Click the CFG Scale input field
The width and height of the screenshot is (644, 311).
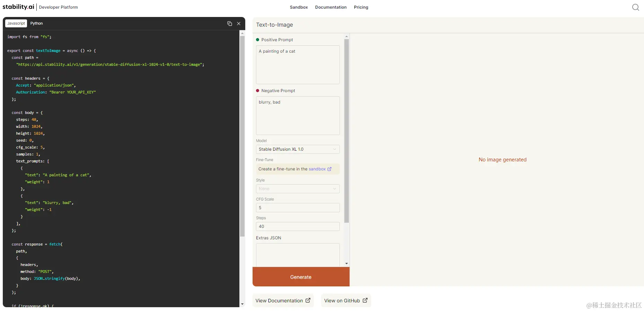(x=298, y=208)
